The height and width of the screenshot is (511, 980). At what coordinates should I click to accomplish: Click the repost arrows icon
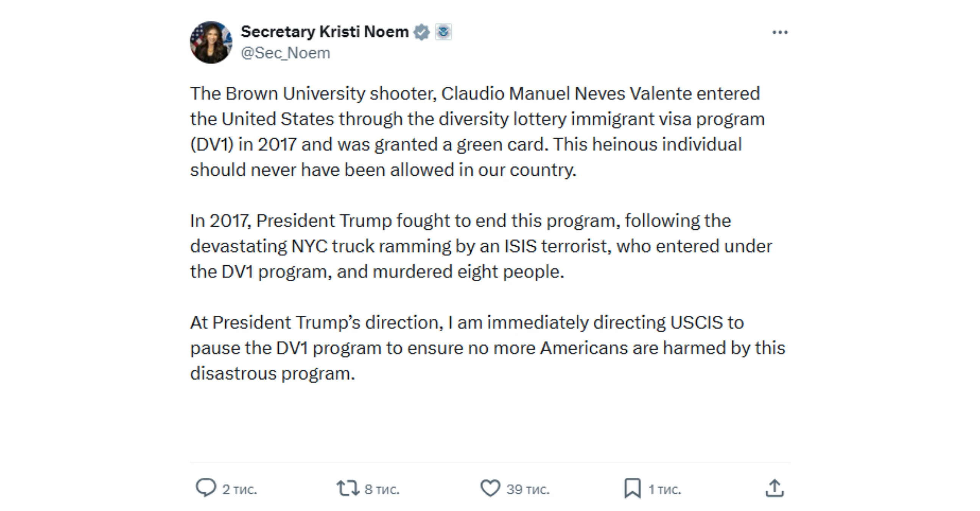tap(347, 488)
